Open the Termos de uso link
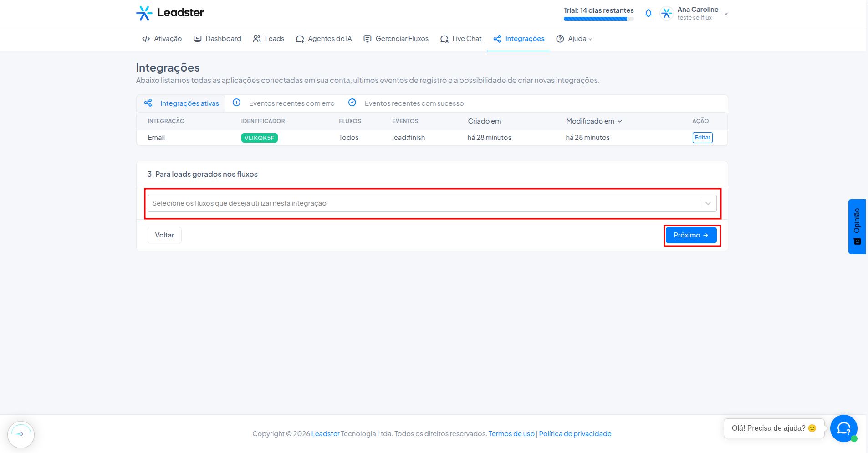 [511, 434]
